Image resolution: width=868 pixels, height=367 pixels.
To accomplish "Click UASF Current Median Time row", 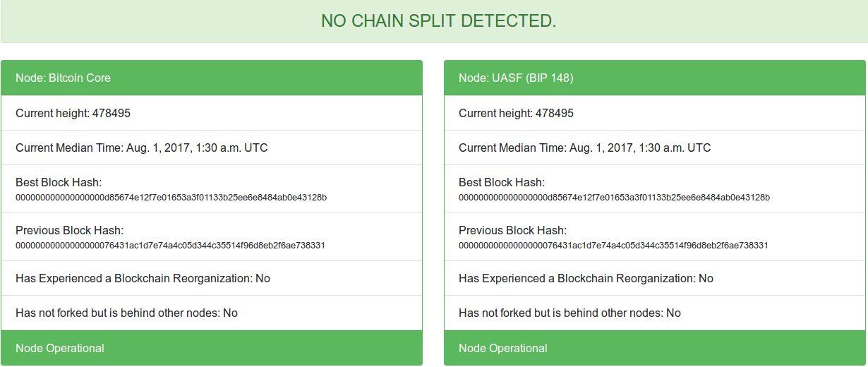I will 585,148.
